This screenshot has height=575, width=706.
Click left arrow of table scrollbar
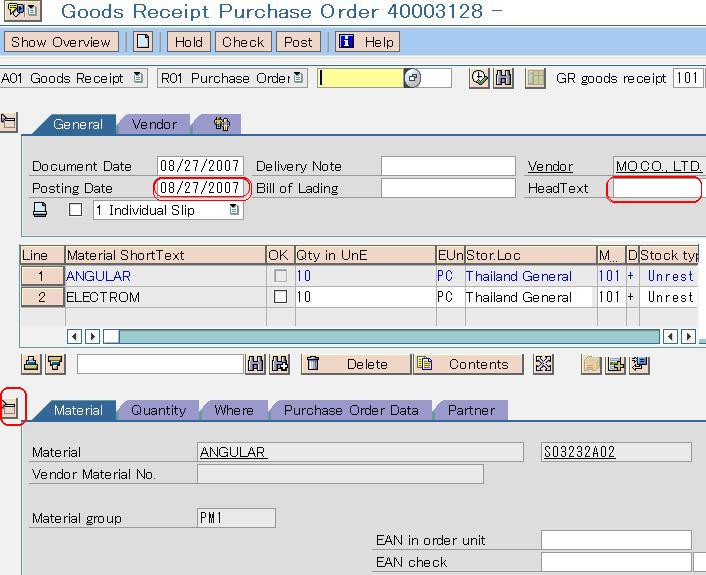pos(74,336)
